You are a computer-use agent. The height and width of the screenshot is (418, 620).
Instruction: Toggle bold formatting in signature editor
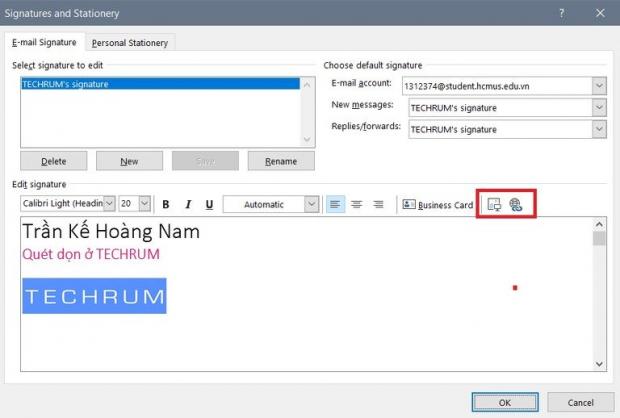pos(166,204)
